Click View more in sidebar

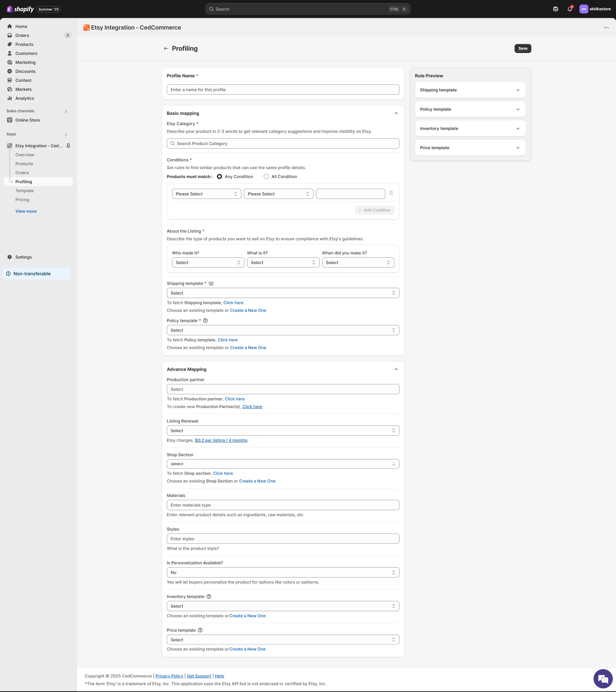coord(26,211)
